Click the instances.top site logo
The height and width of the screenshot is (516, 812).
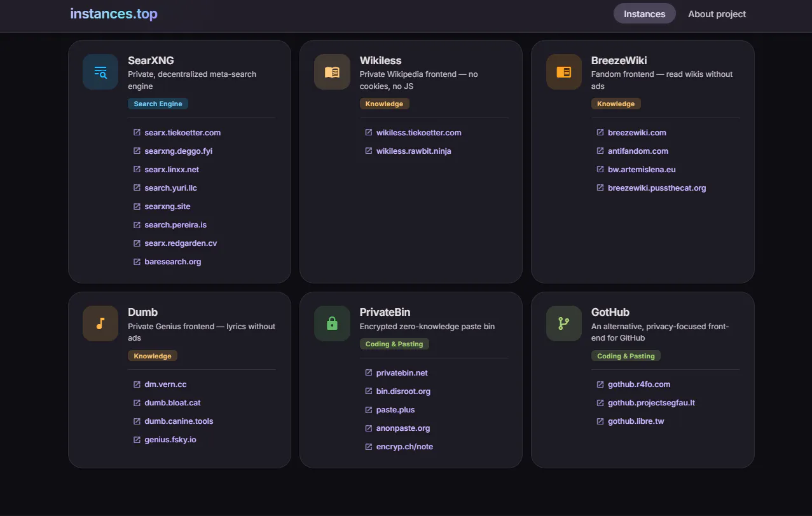114,13
